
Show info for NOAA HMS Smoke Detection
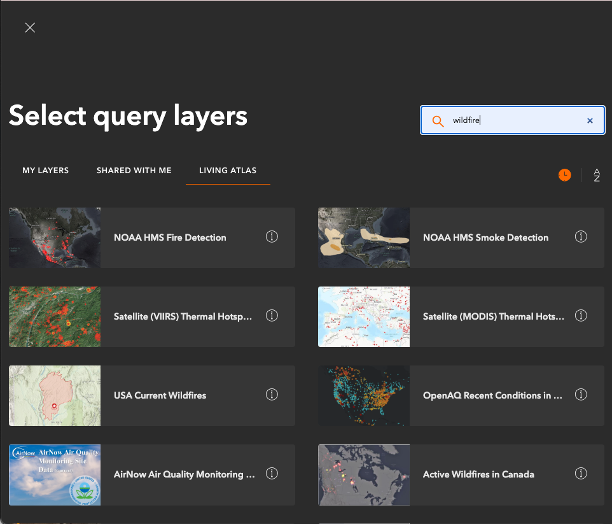pos(581,236)
